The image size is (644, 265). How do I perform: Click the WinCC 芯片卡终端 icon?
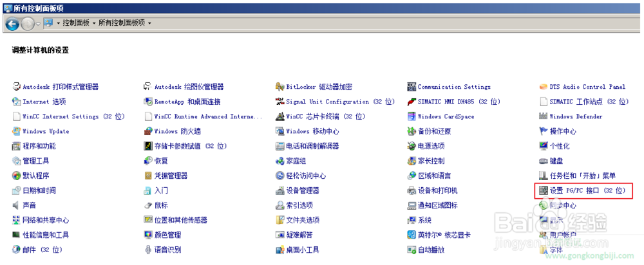279,116
